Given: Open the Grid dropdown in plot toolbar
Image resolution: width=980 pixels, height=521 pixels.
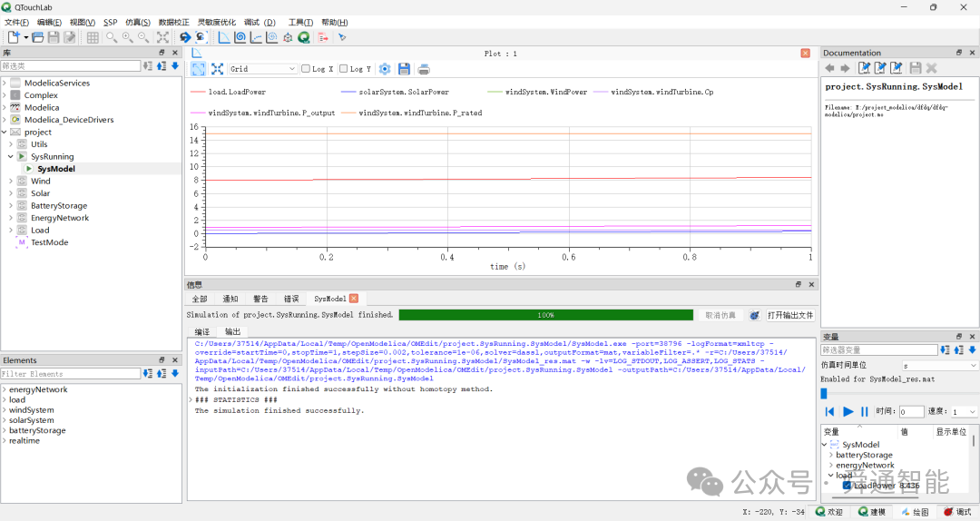Looking at the screenshot, I should 262,69.
